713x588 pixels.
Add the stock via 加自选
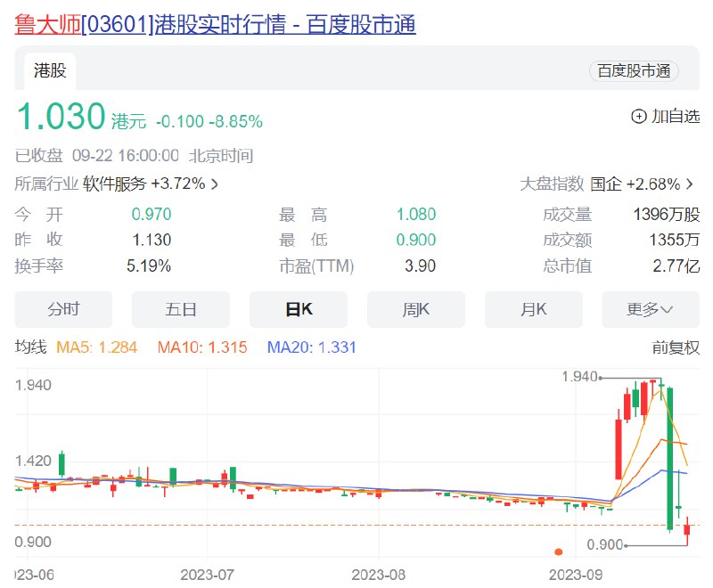point(666,117)
